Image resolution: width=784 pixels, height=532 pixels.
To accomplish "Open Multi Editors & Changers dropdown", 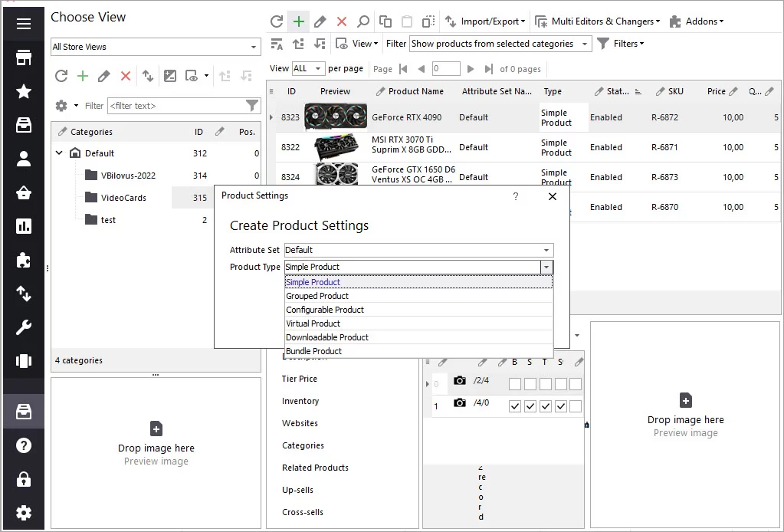I will coord(598,21).
